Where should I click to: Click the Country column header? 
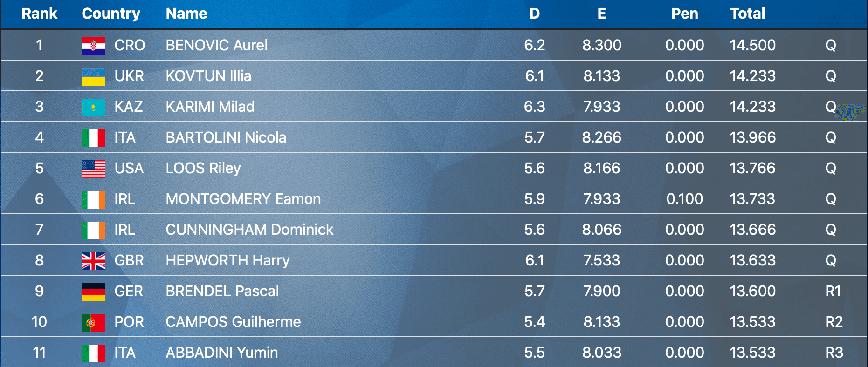[111, 14]
